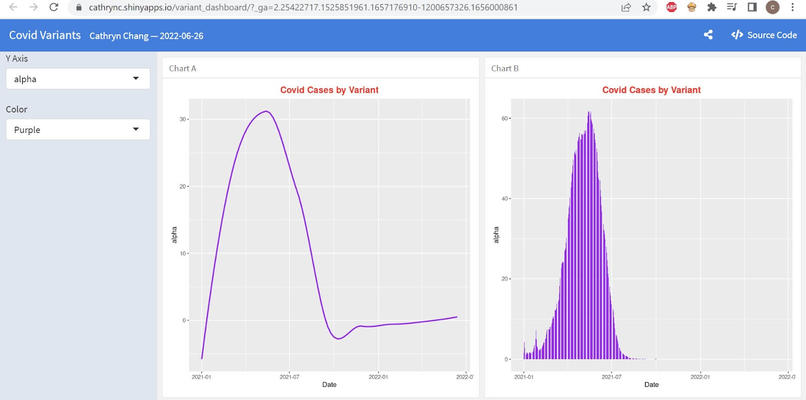806x400 pixels.
Task: Reload the page with the refresh icon
Action: click(x=53, y=7)
